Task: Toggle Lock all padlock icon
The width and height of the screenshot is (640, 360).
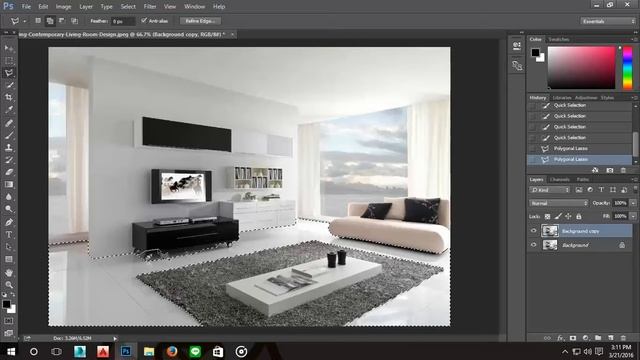Action: tap(578, 216)
